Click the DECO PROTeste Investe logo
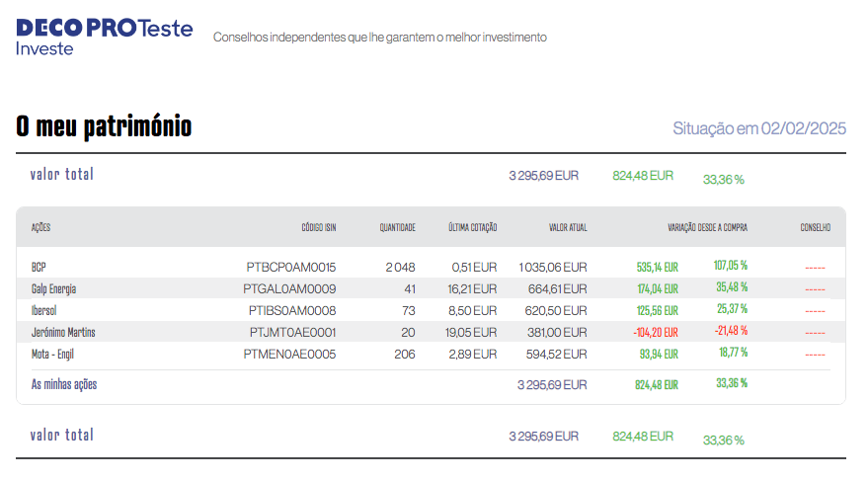Image resolution: width=868 pixels, height=481 pixels. [x=104, y=37]
